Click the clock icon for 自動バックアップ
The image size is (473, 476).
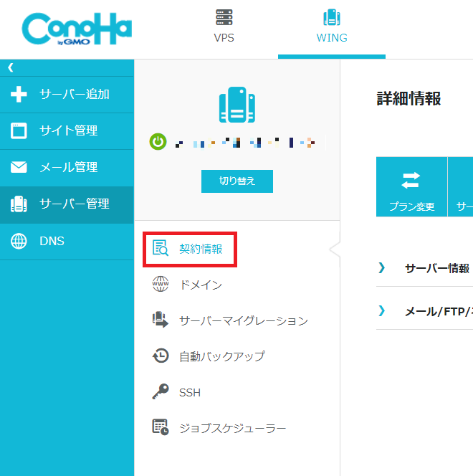[161, 356]
